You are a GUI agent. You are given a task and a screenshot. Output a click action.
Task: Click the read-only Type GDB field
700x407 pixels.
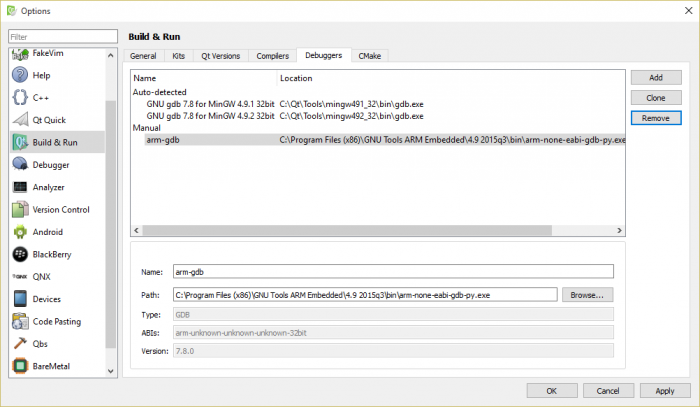[x=393, y=314]
